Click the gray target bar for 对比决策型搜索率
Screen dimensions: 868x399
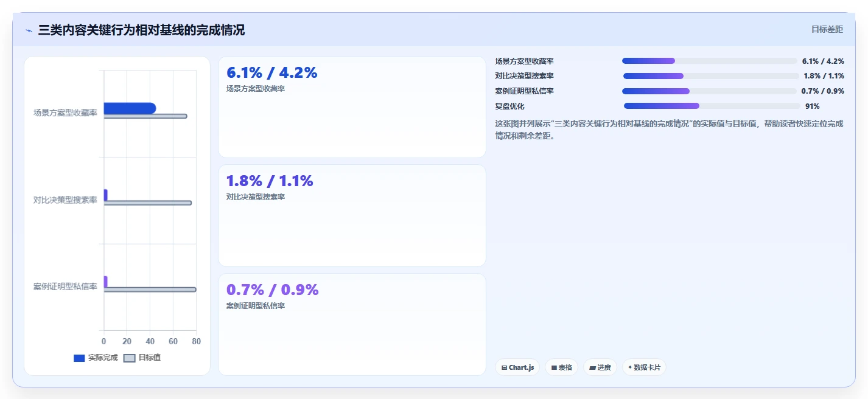coord(148,203)
